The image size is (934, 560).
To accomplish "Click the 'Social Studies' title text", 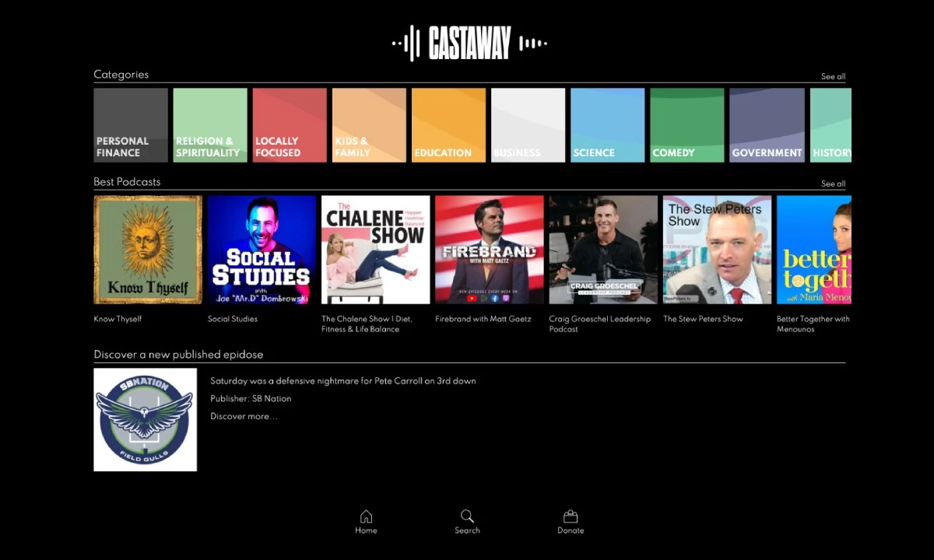I will pos(233,319).
